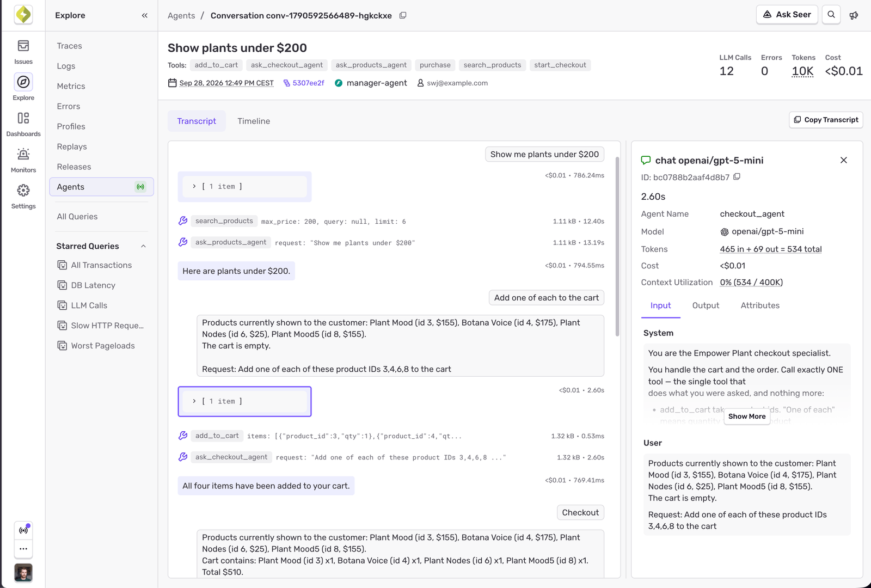
Task: Go to the Agents breadcrumb link
Action: pos(181,16)
